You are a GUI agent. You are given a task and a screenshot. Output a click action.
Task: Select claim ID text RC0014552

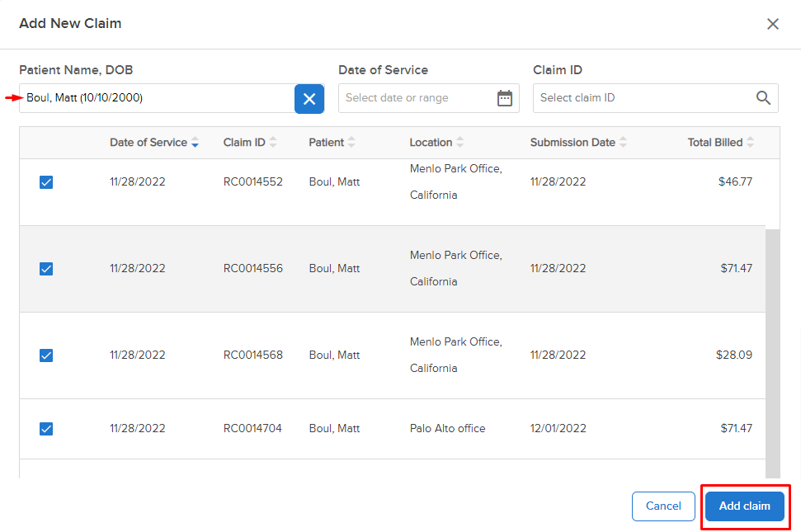point(253,181)
